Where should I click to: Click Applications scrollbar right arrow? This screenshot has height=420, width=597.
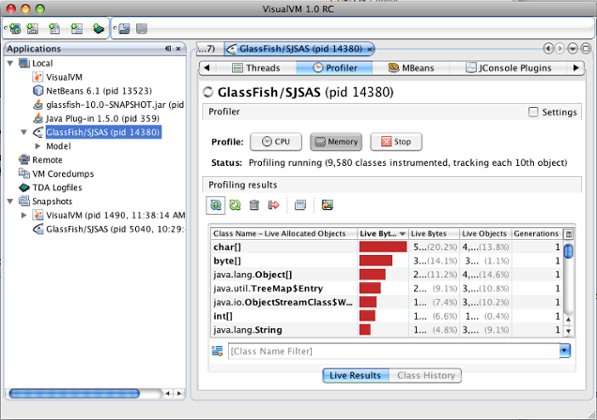coord(179,393)
